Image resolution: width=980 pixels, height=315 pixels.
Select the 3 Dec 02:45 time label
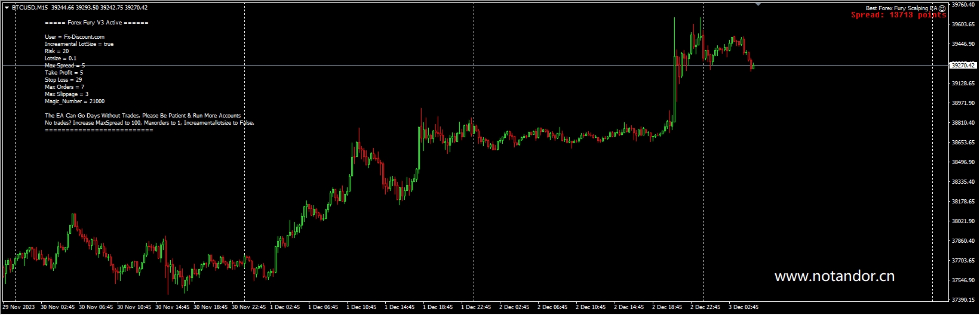pos(744,308)
